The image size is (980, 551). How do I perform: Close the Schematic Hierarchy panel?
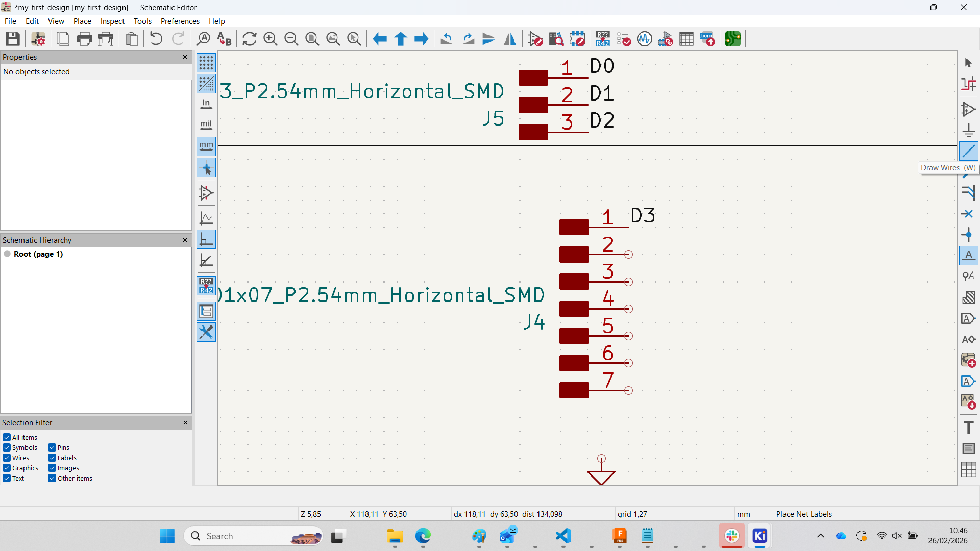(x=185, y=240)
